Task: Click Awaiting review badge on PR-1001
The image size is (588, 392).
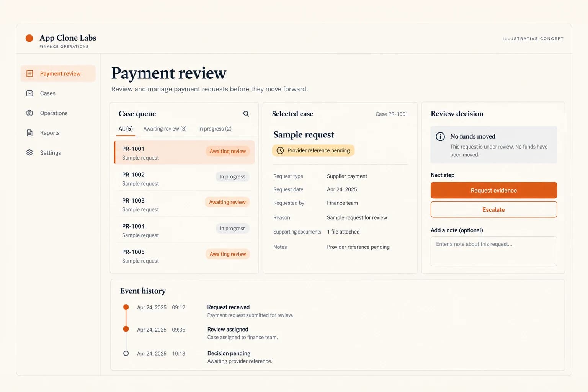Action: 228,151
